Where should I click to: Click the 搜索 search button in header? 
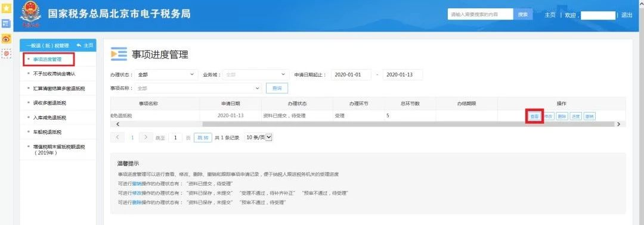tap(523, 14)
